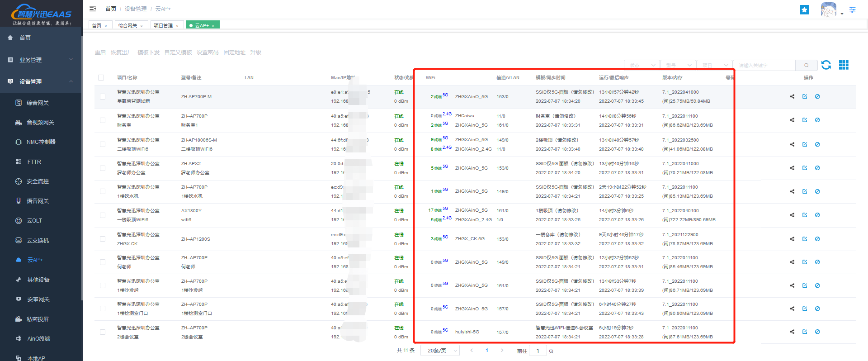Tick the select-all checkbox in the table header
The width and height of the screenshot is (868, 361).
101,78
